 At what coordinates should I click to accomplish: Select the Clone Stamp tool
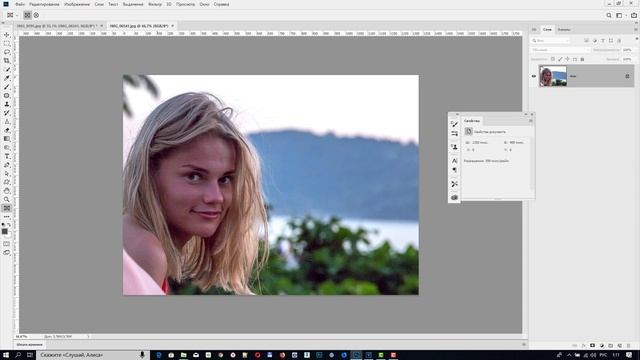click(x=7, y=104)
